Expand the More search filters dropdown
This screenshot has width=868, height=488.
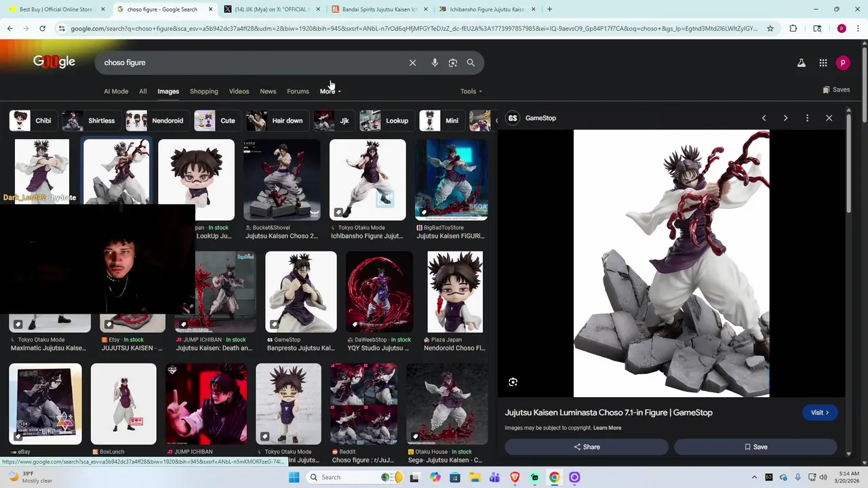tap(330, 91)
